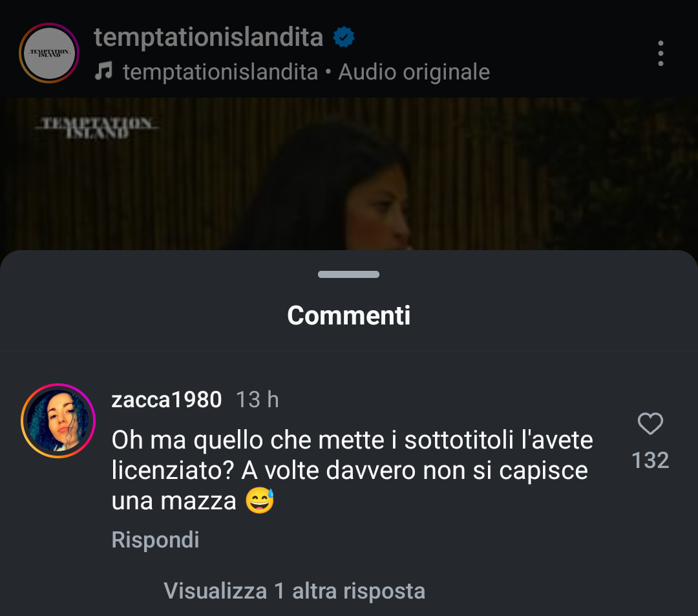698x616 pixels.
Task: Tap the zacca1980 username
Action: click(x=167, y=400)
